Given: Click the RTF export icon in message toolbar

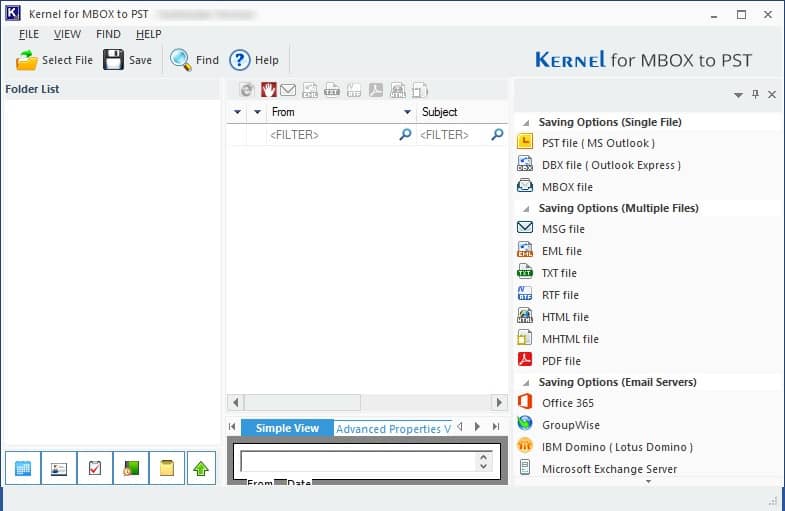Looking at the screenshot, I should pos(354,90).
